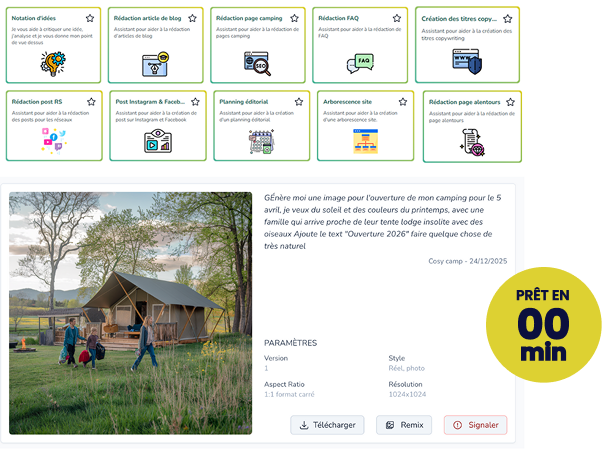Click the Télécharger button
The image size is (611, 449).
point(327,425)
